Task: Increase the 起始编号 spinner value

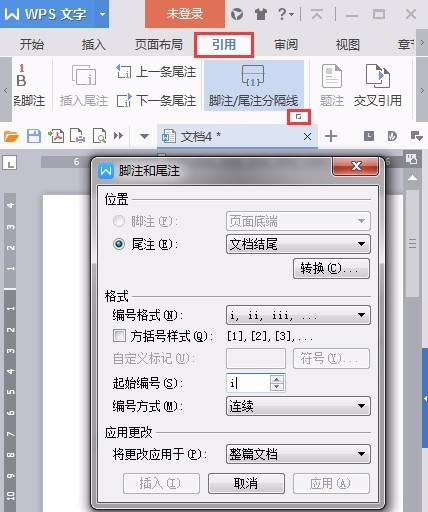Action: [x=277, y=379]
